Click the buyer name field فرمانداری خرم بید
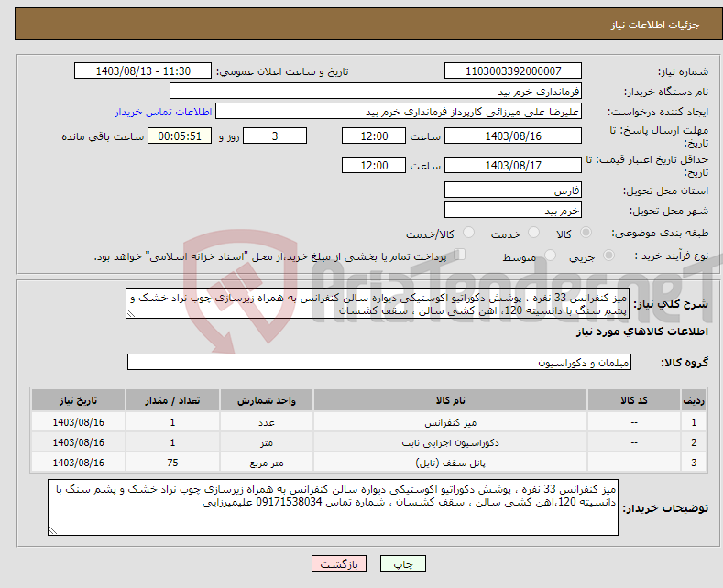Screen dimensions: 723x588 point(376,92)
